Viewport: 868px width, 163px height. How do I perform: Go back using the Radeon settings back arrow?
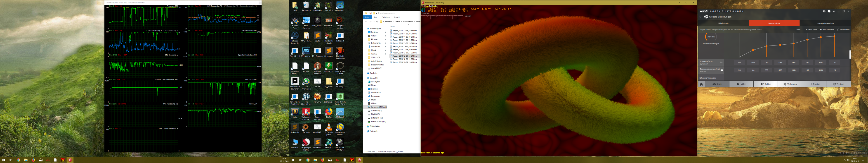pyautogui.click(x=700, y=17)
